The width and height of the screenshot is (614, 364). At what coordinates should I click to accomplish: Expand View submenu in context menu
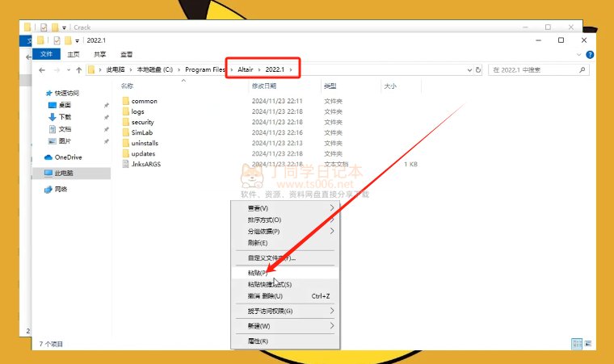click(x=285, y=208)
